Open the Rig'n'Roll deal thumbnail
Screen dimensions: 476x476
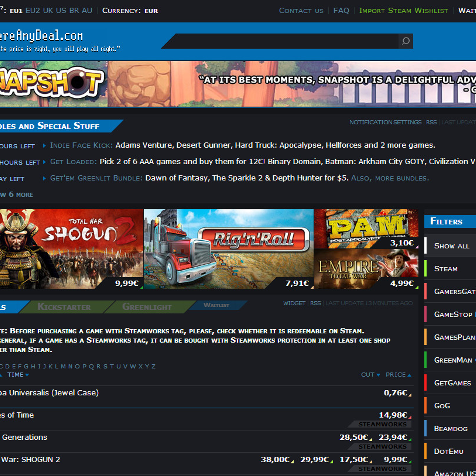click(x=229, y=249)
